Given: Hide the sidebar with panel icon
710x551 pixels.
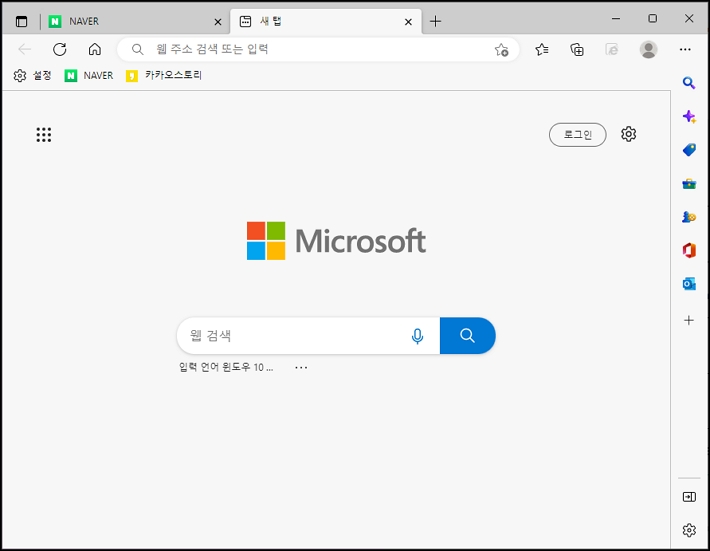Looking at the screenshot, I should coord(689,497).
